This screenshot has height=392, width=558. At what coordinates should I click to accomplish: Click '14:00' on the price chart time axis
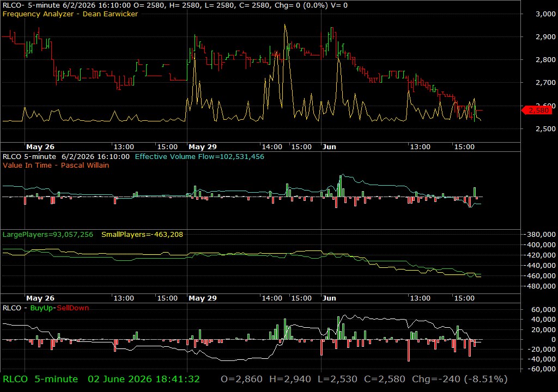[272, 147]
